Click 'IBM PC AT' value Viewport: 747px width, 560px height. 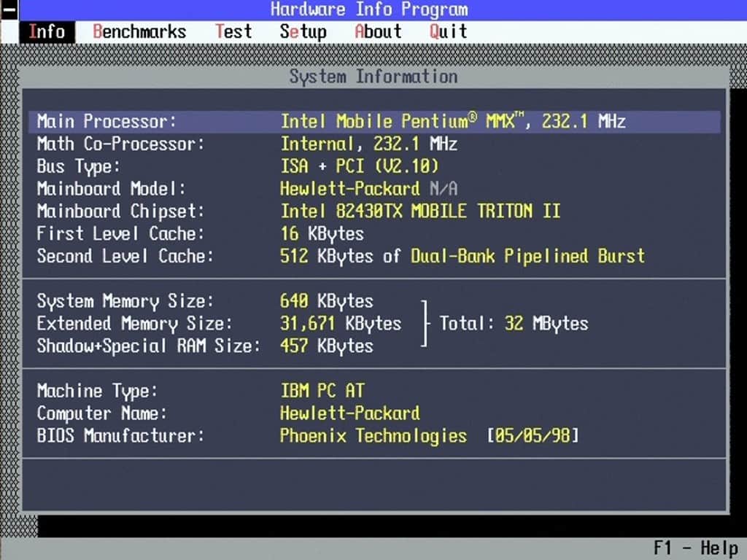coord(322,392)
